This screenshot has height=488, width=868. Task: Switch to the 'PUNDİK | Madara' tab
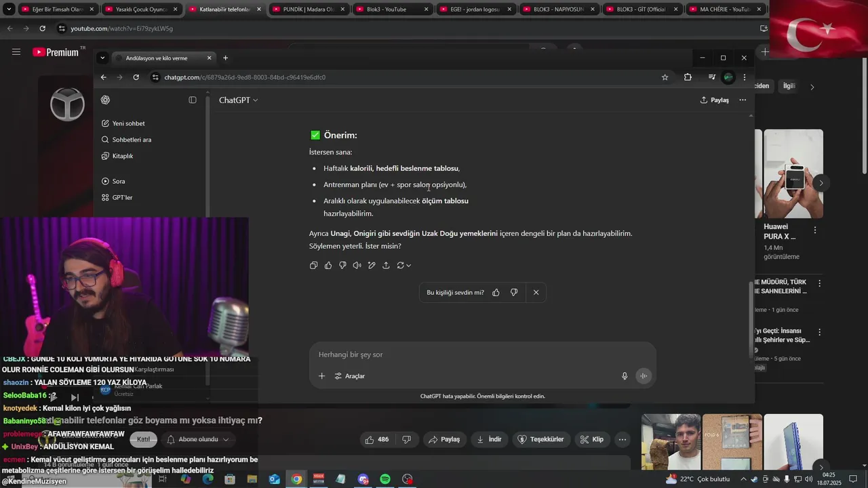pos(309,9)
